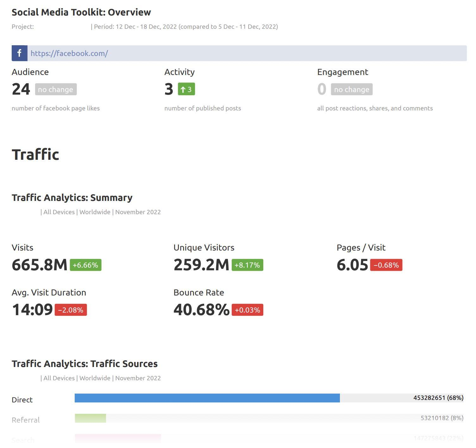Click the 'Direct' source label

tap(22, 400)
